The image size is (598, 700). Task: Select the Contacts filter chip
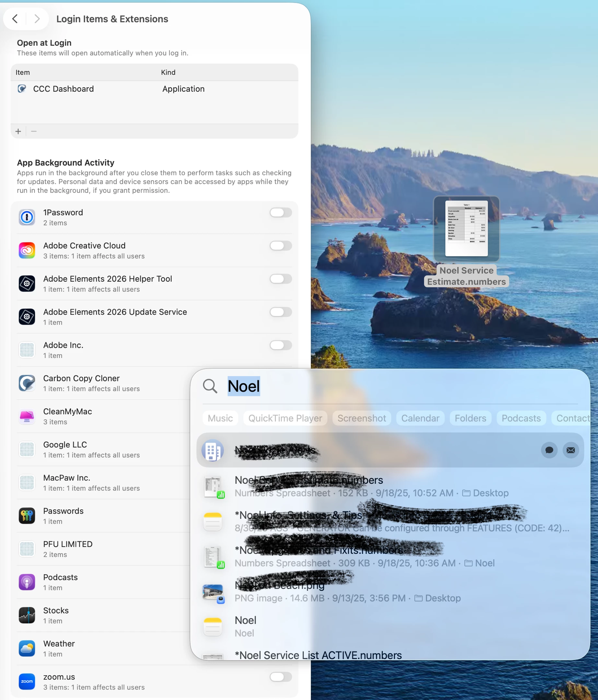point(571,418)
